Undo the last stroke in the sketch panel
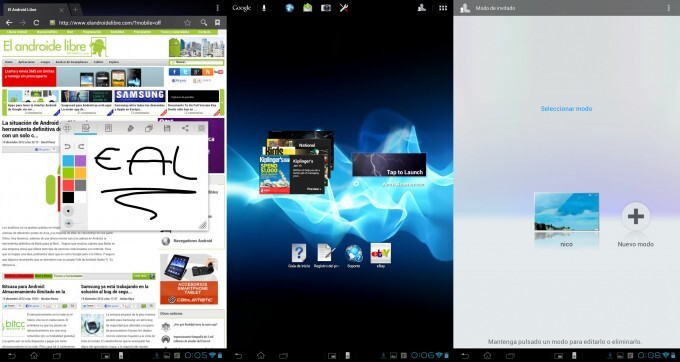680x362 pixels. click(68, 147)
